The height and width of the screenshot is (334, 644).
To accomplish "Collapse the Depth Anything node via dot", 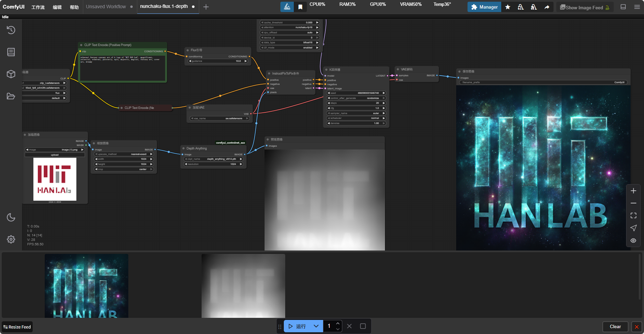I will point(184,148).
